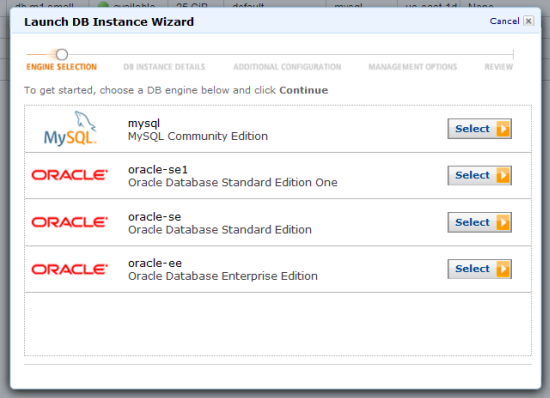The height and width of the screenshot is (398, 550).
Task: Select the oracle-se engine
Action: tap(479, 222)
